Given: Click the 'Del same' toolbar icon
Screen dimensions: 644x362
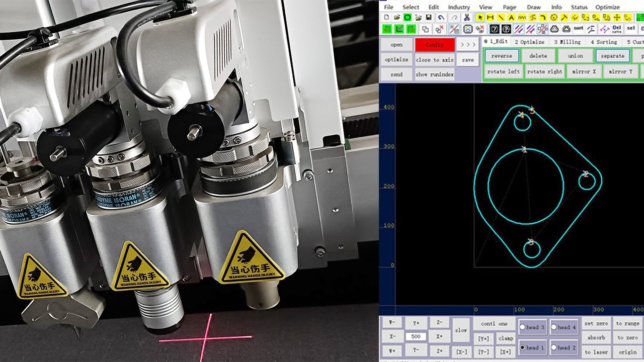Looking at the screenshot, I should tap(616, 29).
